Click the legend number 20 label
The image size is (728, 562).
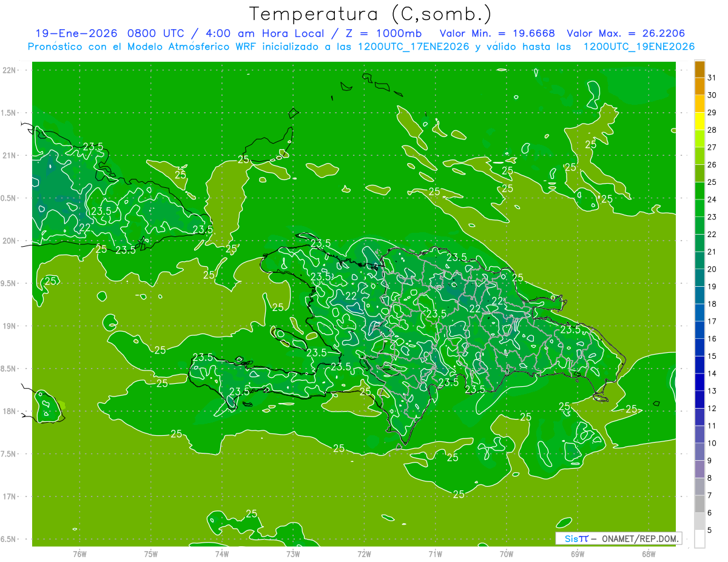point(712,269)
